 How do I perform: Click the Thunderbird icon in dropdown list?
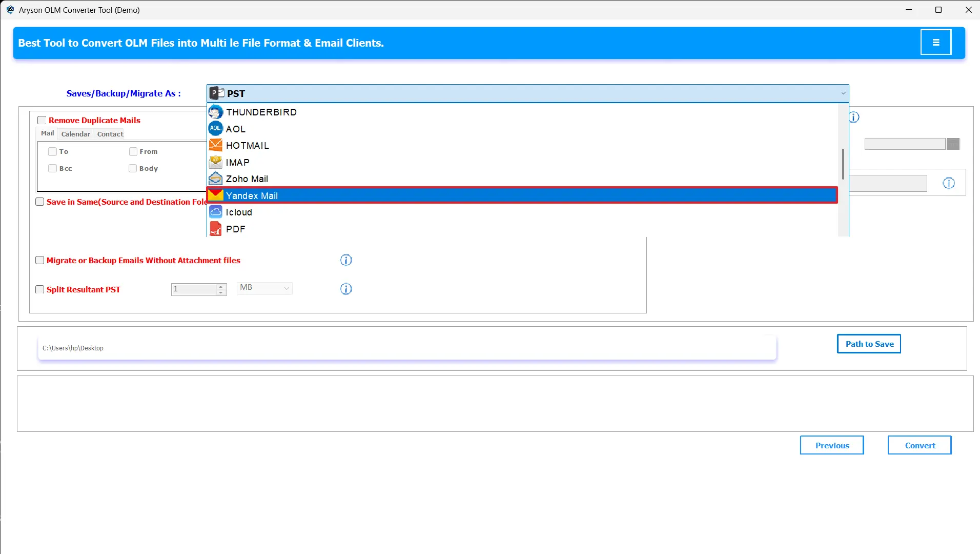(216, 112)
